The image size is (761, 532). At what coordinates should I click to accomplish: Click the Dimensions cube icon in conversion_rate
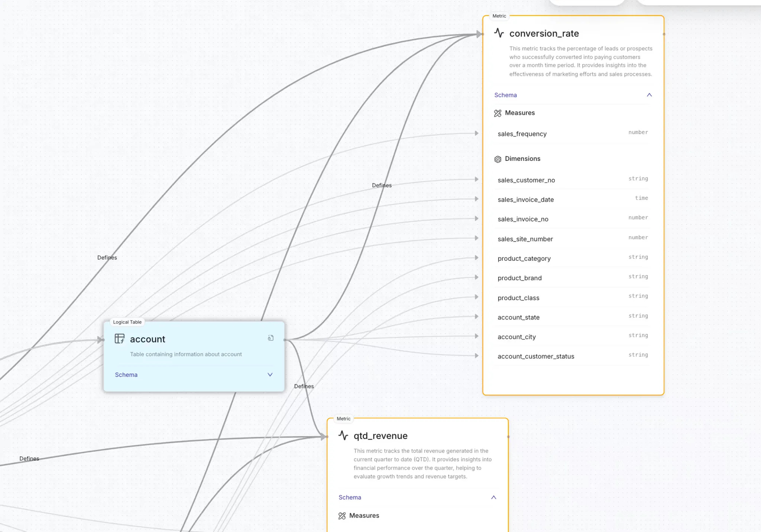[498, 159]
